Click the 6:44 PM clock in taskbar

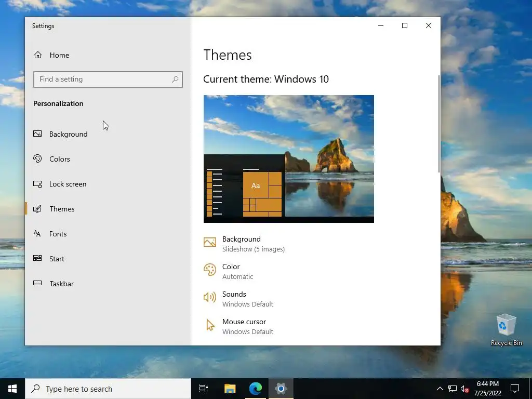click(x=487, y=389)
